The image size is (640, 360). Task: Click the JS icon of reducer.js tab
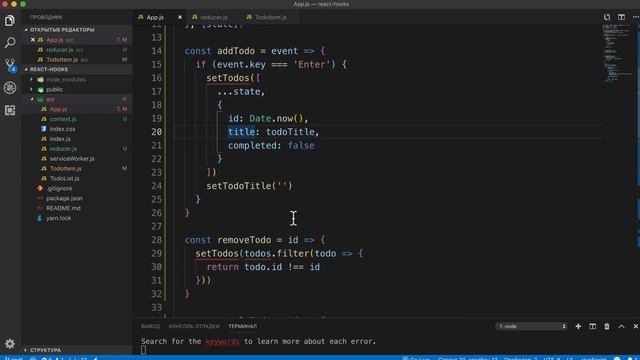195,17
